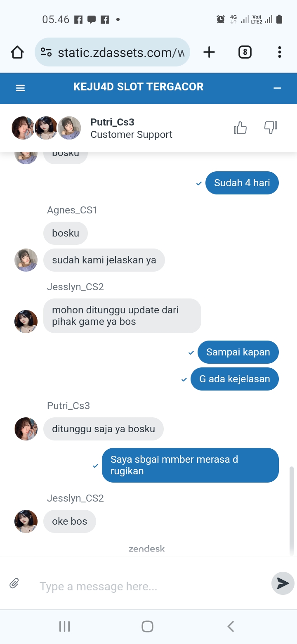Tap Putri_Cs3 avatar beside ditunggu saja

(x=26, y=429)
